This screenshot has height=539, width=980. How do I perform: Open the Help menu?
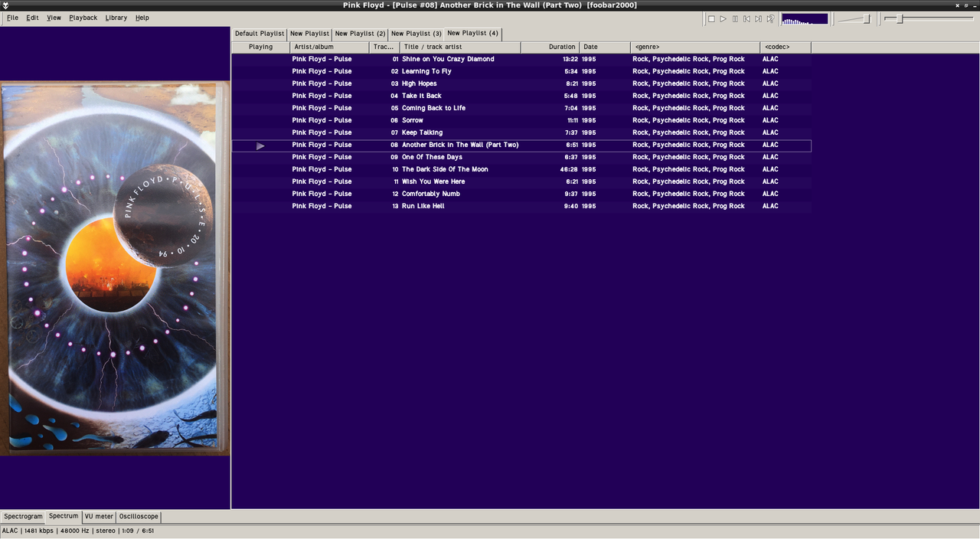click(142, 18)
